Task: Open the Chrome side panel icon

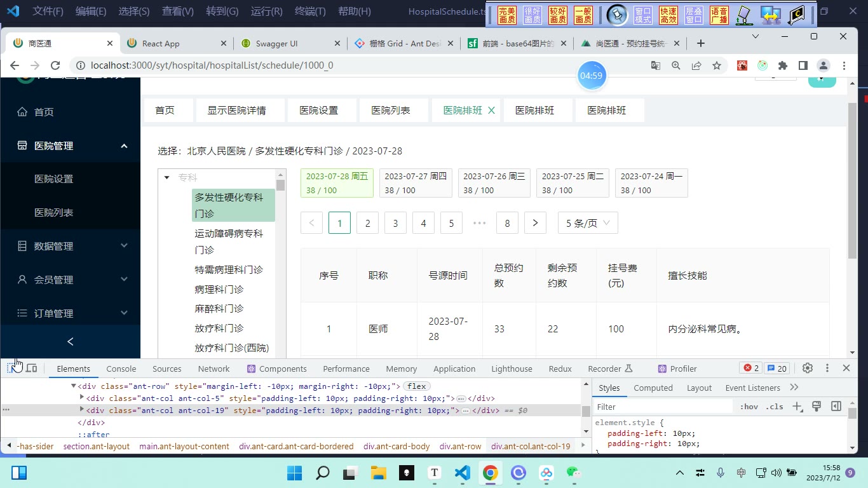Action: [x=803, y=65]
